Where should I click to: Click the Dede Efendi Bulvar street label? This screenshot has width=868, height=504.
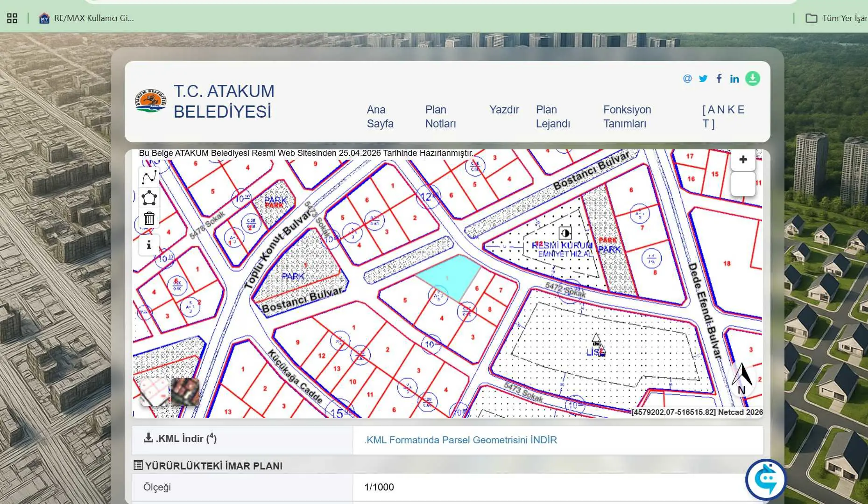pos(705,311)
